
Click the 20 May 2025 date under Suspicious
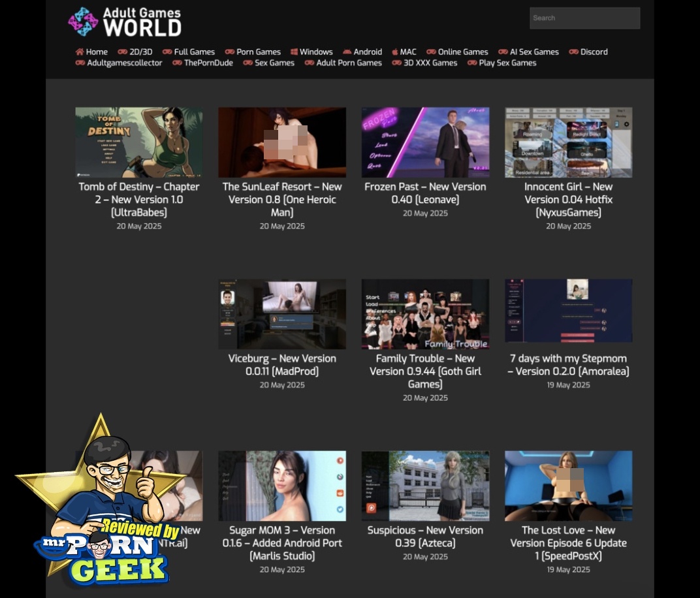[x=426, y=557]
